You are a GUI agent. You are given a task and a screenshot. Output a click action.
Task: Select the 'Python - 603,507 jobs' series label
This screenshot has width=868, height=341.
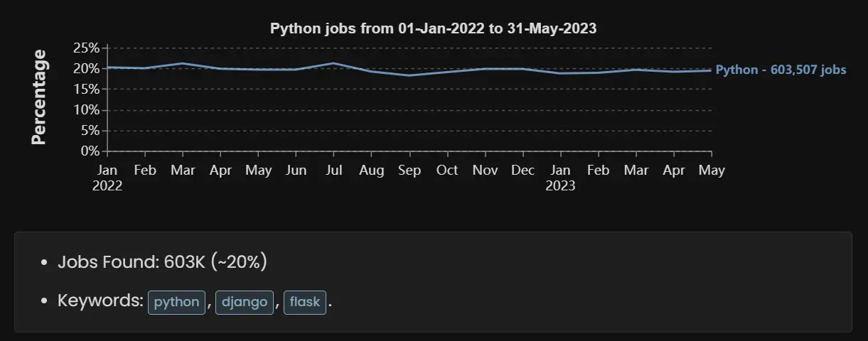coord(781,70)
